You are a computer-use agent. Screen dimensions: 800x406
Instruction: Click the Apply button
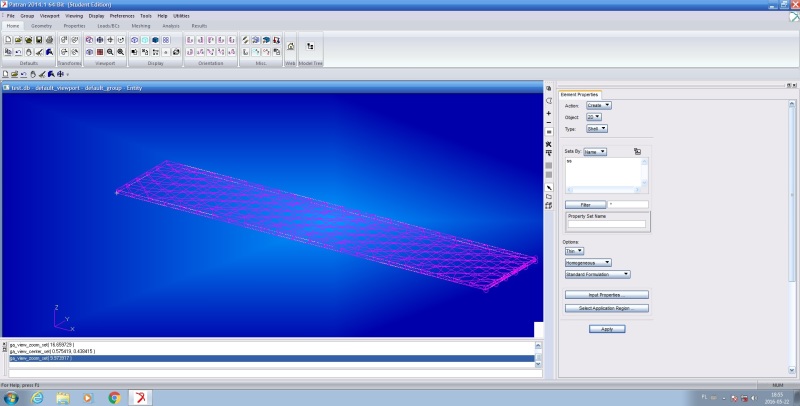[607, 329]
